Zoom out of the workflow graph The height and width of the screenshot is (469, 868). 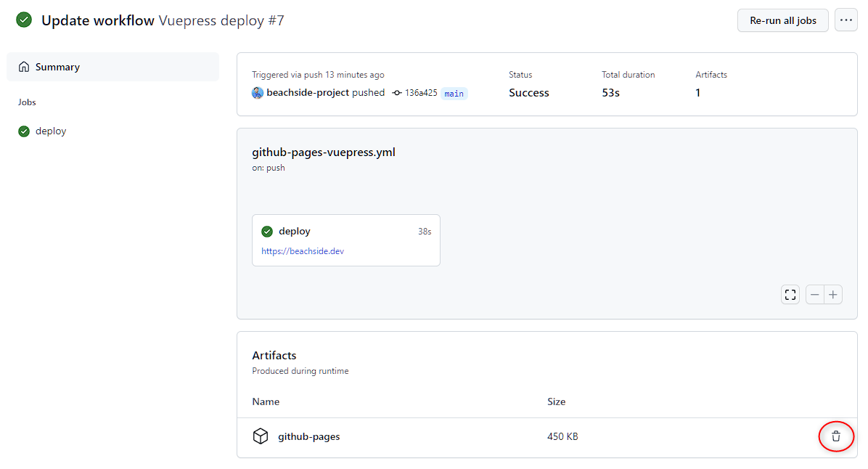pyautogui.click(x=814, y=294)
